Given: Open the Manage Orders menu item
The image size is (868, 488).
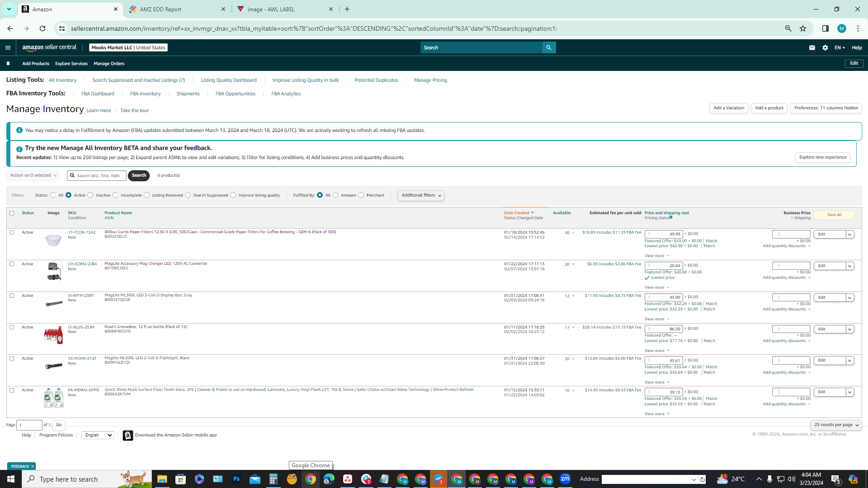Looking at the screenshot, I should click(109, 64).
